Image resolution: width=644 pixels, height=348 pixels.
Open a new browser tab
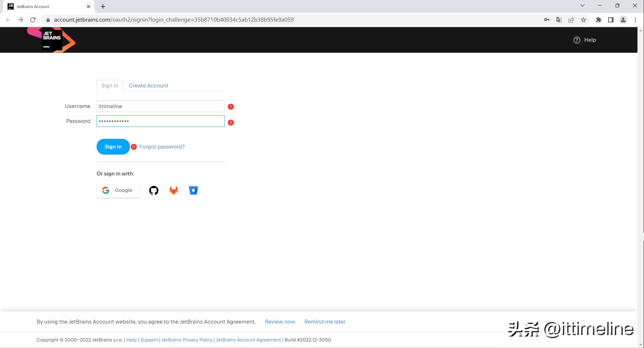pos(103,7)
